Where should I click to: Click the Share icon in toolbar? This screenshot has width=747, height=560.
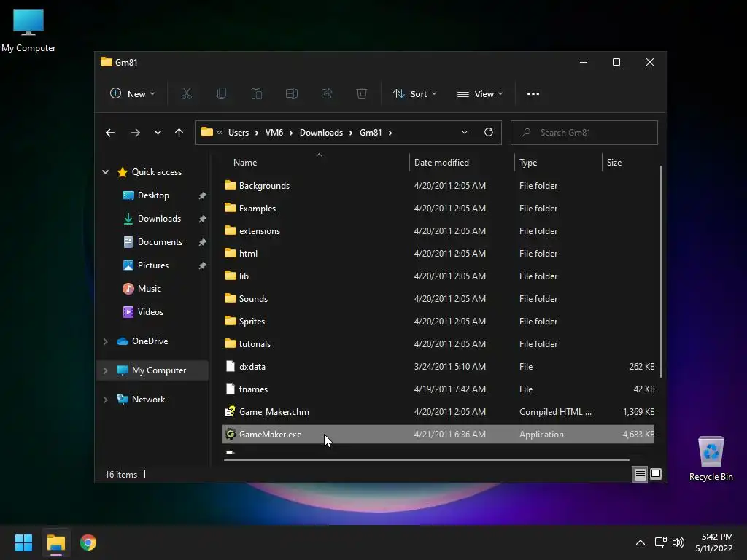click(327, 94)
